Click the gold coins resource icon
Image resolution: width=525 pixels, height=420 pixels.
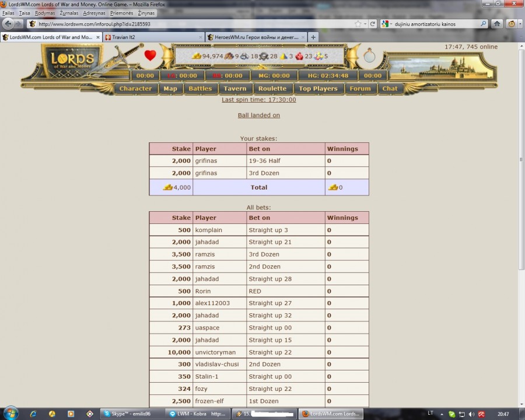197,56
